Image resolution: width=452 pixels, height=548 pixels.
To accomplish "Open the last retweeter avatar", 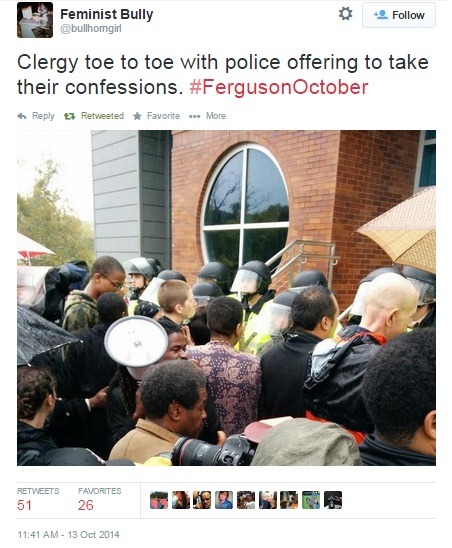I will (x=333, y=500).
